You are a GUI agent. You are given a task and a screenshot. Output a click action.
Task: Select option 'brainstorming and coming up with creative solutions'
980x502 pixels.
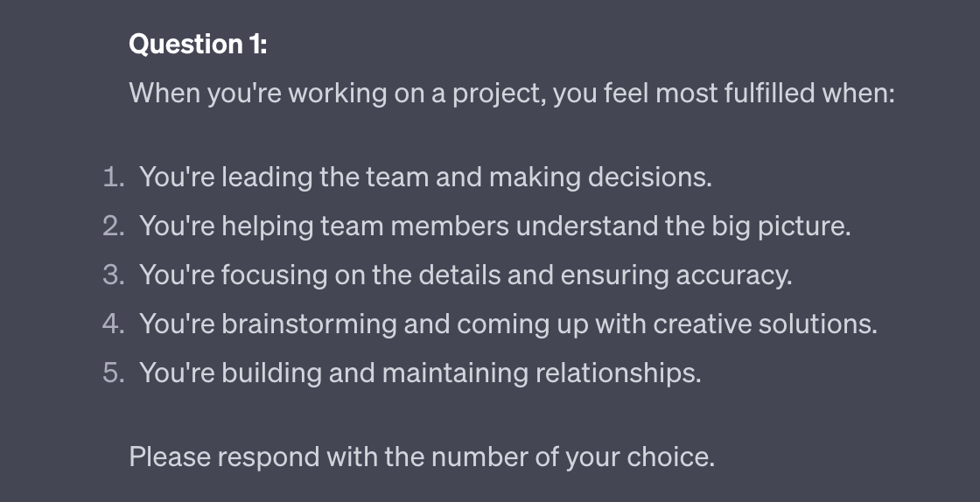click(x=507, y=324)
